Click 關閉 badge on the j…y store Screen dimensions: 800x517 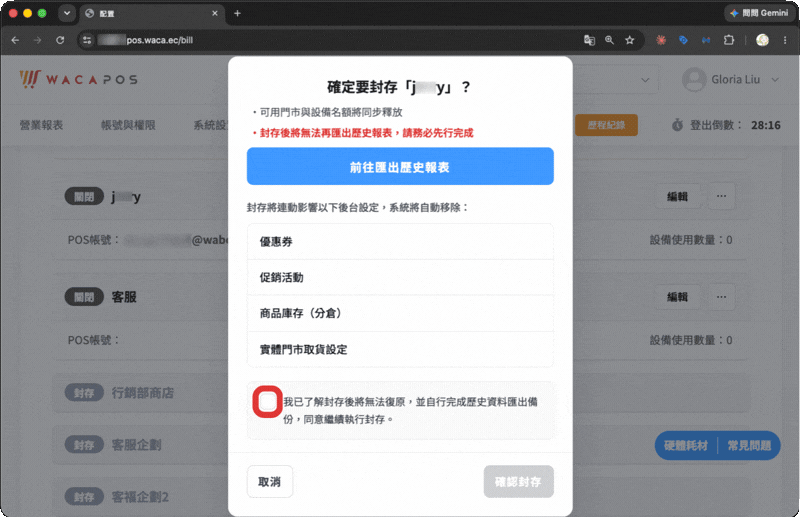click(x=84, y=196)
